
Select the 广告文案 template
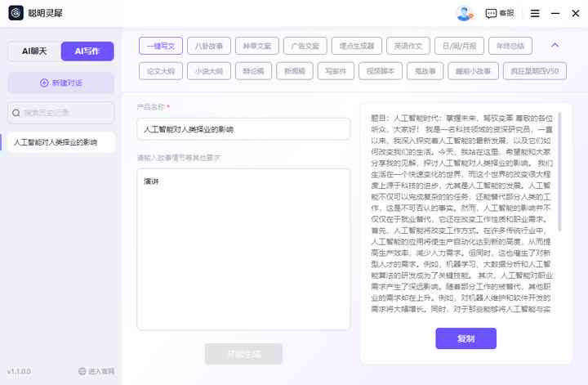(305, 46)
